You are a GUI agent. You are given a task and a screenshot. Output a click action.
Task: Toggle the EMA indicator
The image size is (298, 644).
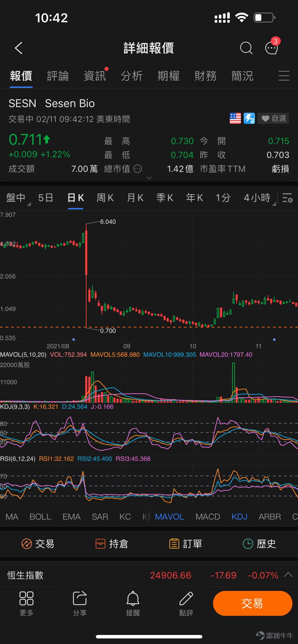click(x=71, y=517)
